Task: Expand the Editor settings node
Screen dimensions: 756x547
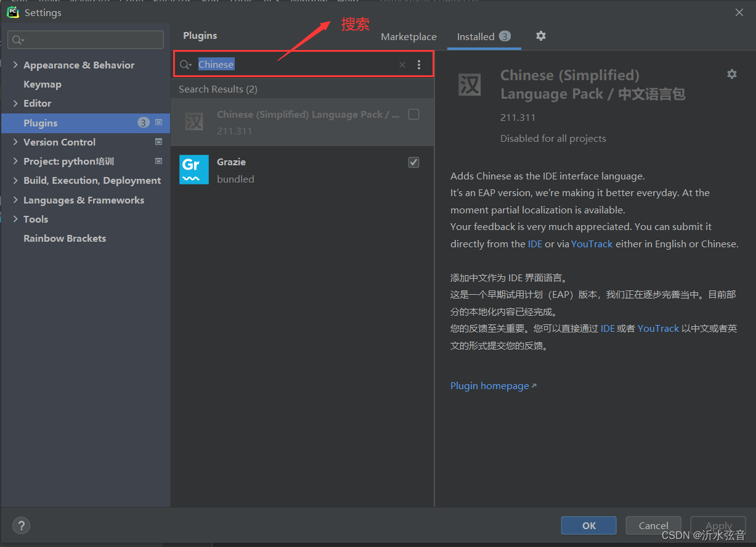Action: click(15, 103)
